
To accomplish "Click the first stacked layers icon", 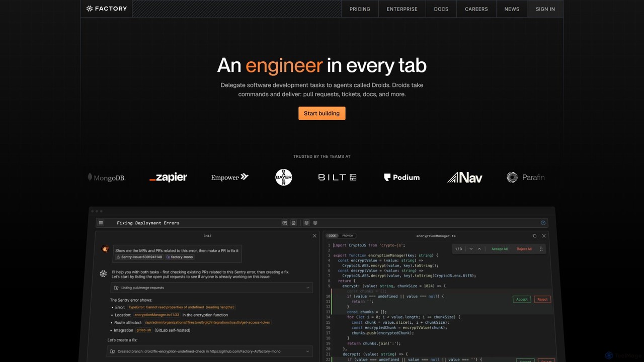I will click(306, 223).
